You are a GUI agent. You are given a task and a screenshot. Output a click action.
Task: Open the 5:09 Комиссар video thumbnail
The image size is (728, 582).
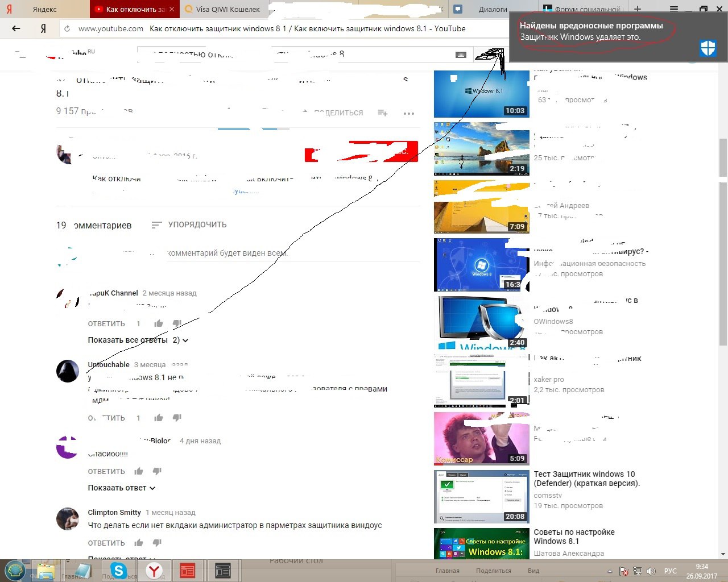(481, 439)
